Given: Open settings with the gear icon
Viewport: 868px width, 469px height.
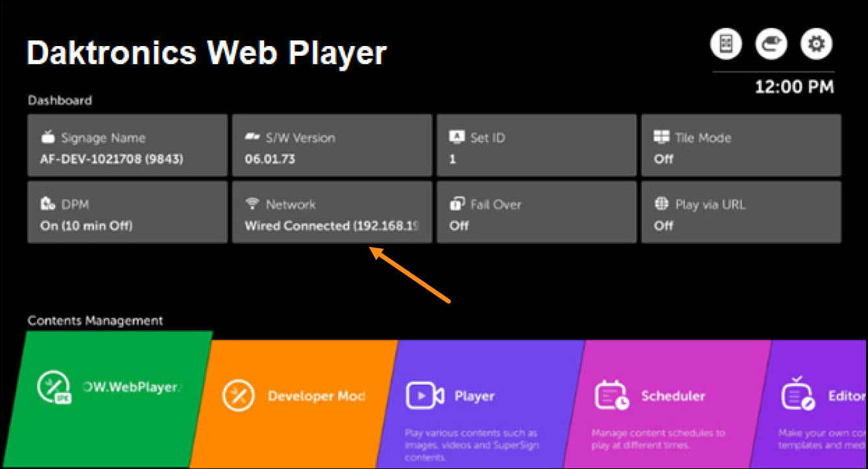Looking at the screenshot, I should tap(816, 44).
